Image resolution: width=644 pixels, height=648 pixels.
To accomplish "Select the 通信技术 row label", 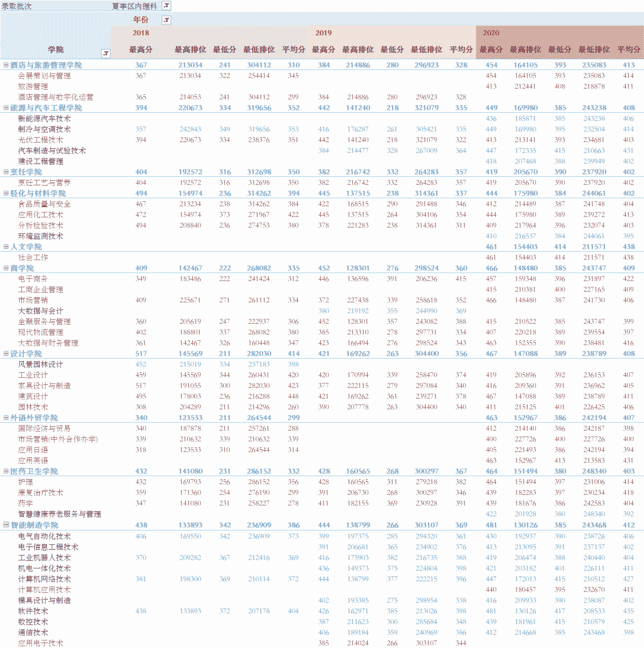I will pyautogui.click(x=33, y=632).
